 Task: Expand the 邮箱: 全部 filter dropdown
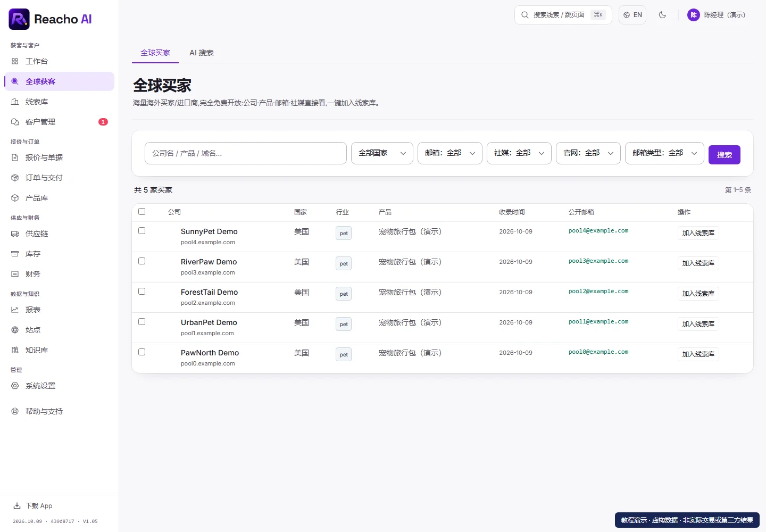pyautogui.click(x=450, y=153)
